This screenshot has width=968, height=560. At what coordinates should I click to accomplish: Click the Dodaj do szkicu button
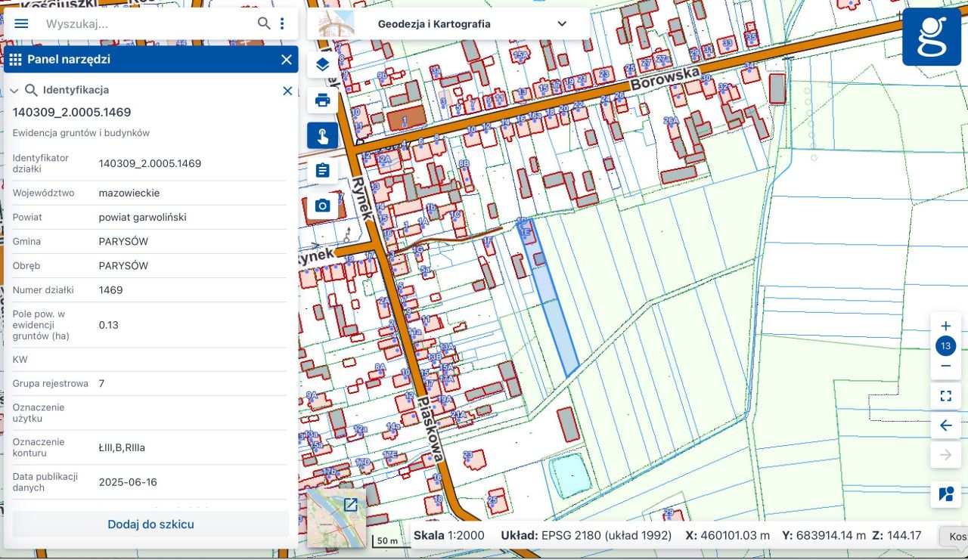click(150, 524)
